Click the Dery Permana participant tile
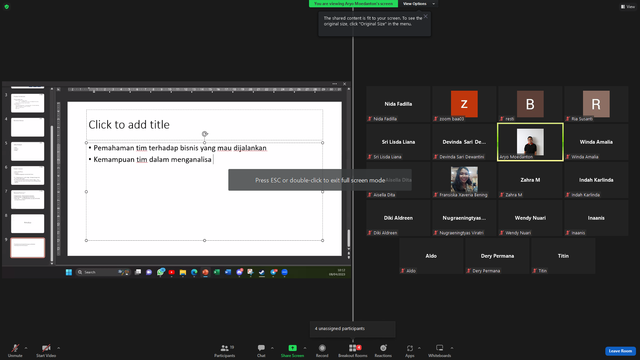The height and width of the screenshot is (360, 640). point(497,256)
